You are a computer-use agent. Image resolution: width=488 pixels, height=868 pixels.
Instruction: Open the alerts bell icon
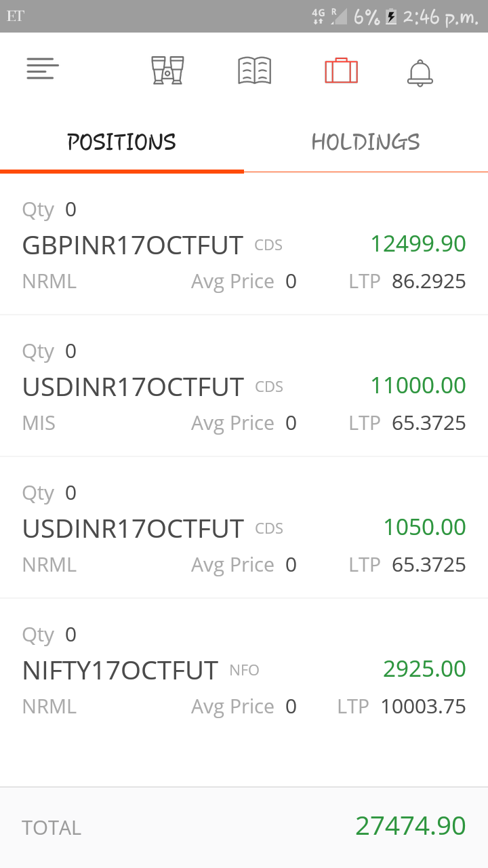tap(420, 72)
